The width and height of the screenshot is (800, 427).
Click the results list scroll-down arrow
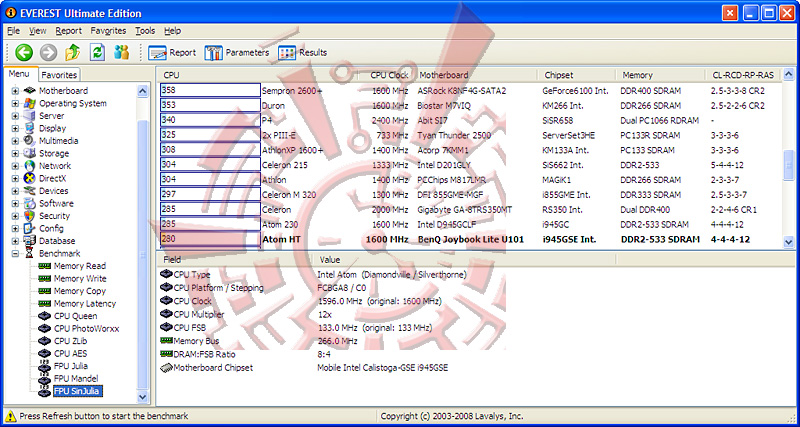pyautogui.click(x=789, y=242)
